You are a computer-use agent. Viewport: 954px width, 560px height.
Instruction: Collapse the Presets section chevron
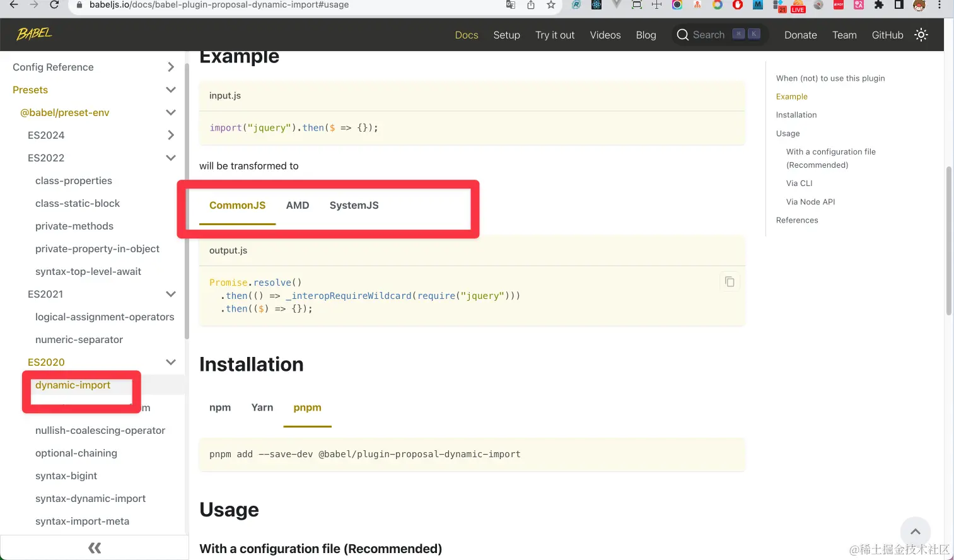170,90
